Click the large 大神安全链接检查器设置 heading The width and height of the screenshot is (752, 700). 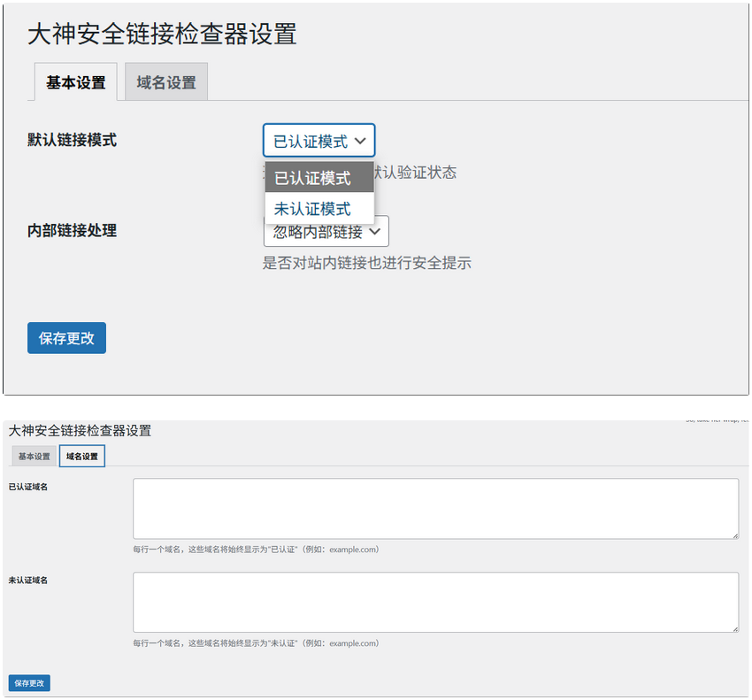click(x=162, y=35)
